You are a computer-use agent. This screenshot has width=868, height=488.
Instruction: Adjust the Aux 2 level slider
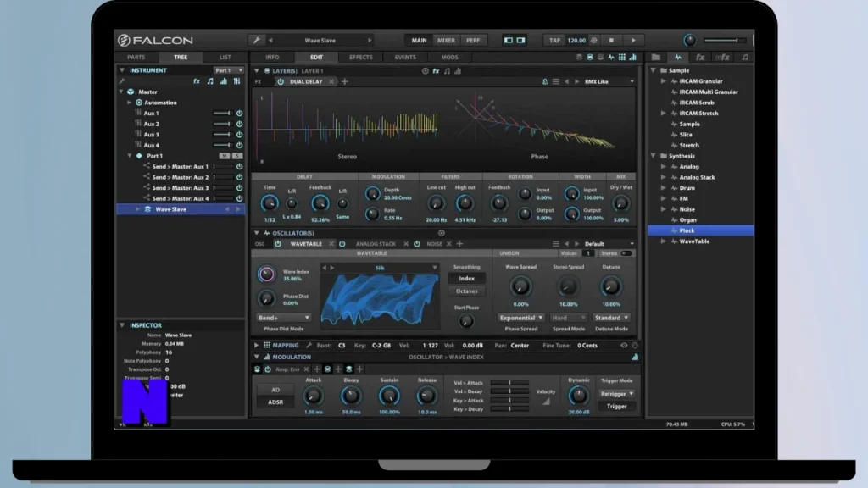point(222,124)
